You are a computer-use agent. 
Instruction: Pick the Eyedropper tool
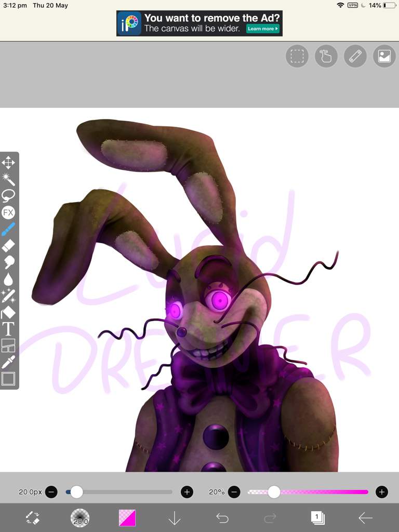click(8, 362)
